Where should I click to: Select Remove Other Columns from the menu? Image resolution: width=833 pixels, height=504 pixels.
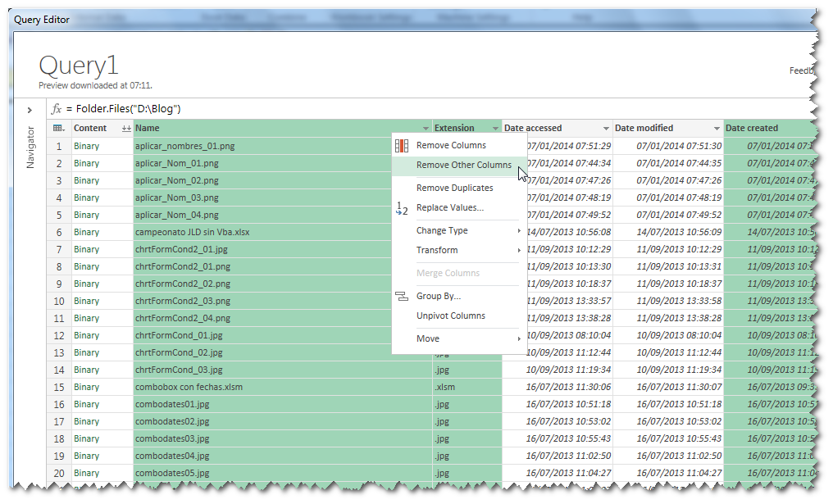click(x=463, y=165)
